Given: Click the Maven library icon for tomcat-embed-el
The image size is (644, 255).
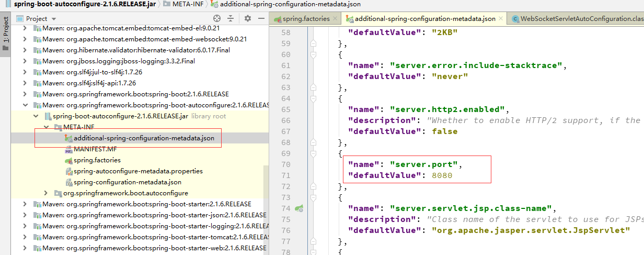Looking at the screenshot, I should [37, 28].
